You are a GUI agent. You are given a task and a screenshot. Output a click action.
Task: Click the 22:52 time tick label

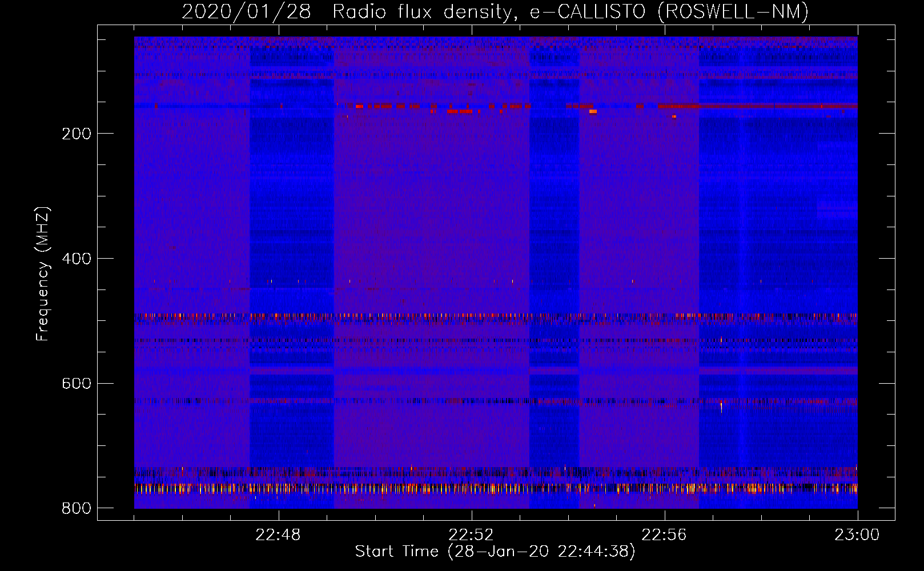471,535
